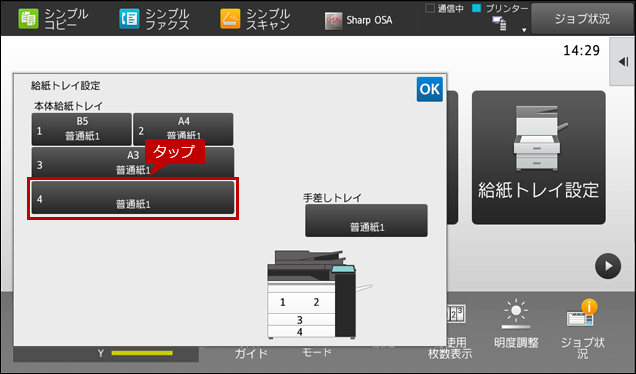Click the communicating (通信中) indicator
The width and height of the screenshot is (636, 374).
tap(445, 9)
